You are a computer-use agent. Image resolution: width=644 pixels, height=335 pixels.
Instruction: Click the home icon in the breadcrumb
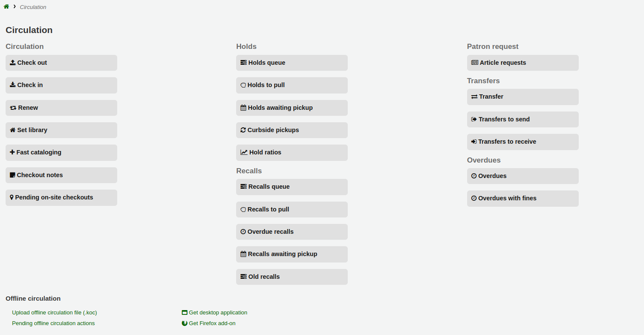tap(6, 6)
